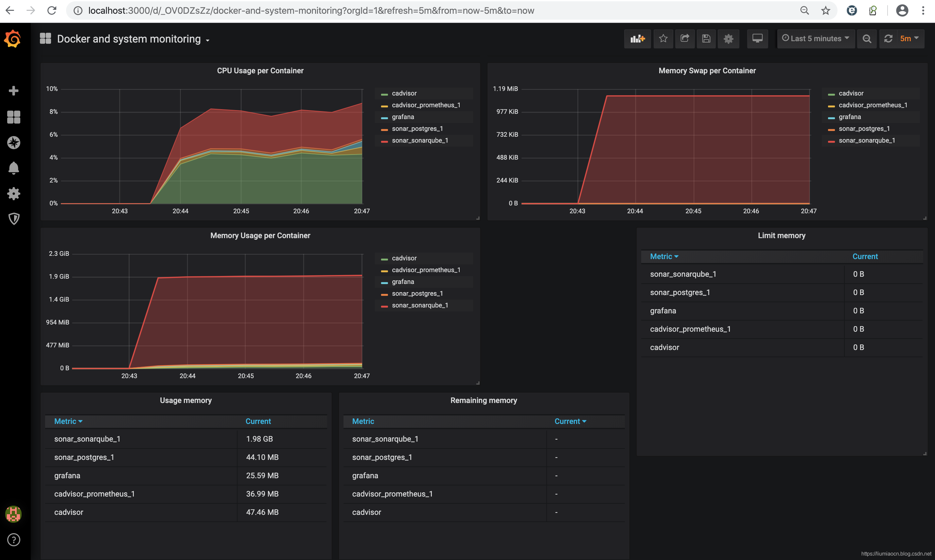
Task: Click the browser address bar URL
Action: click(x=311, y=10)
